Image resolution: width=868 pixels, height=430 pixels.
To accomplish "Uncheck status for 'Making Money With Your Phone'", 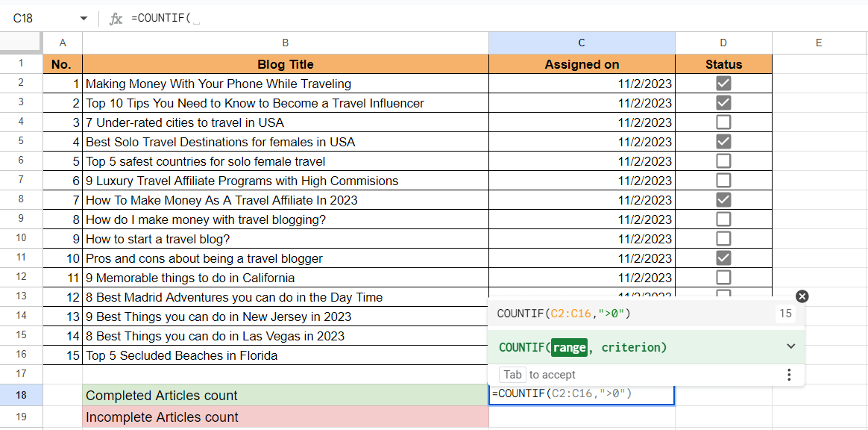I will (723, 83).
